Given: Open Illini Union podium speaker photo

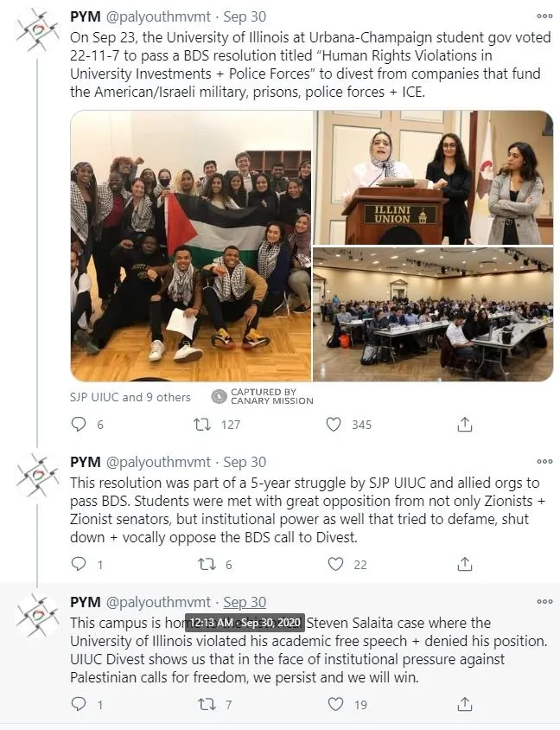Looking at the screenshot, I should pos(433,178).
